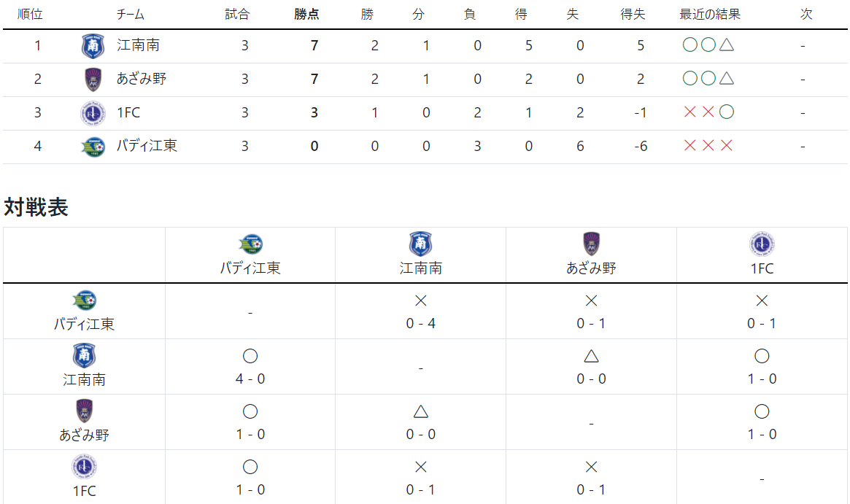Click the バディ江東 crest in the standings table
850x504 pixels.
(x=93, y=147)
